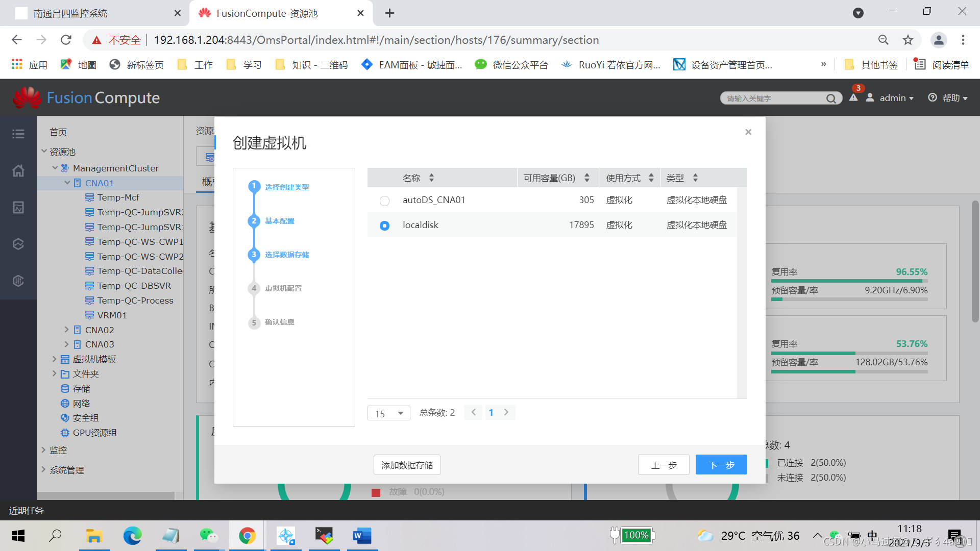Open the Word document from the taskbar
Screen dimensions: 980x551
coord(362,536)
